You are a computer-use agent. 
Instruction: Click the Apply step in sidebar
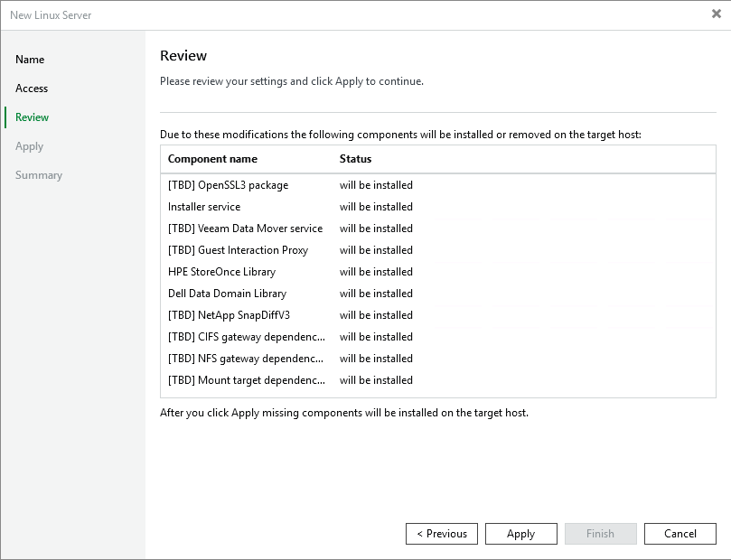(x=30, y=146)
